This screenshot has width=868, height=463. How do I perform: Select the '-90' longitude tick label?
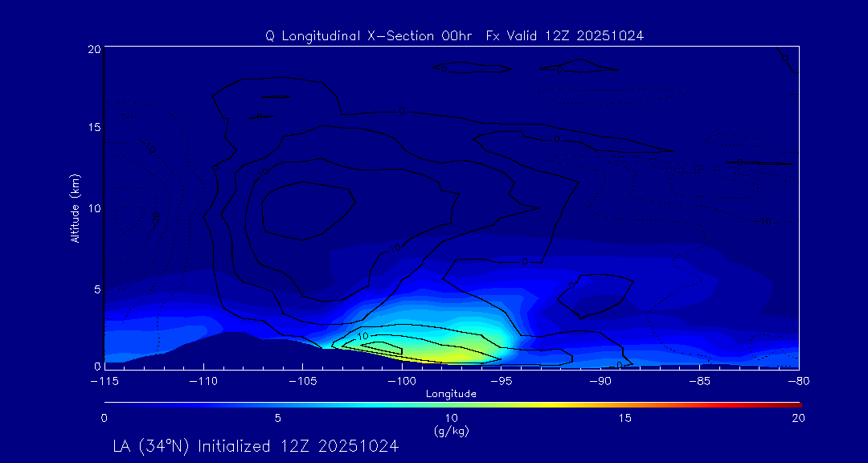[x=600, y=381]
